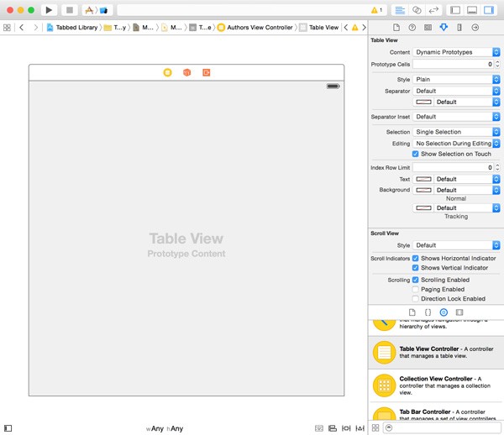Click Authors View Controller in jump bar
504x435 pixels.
(255, 28)
